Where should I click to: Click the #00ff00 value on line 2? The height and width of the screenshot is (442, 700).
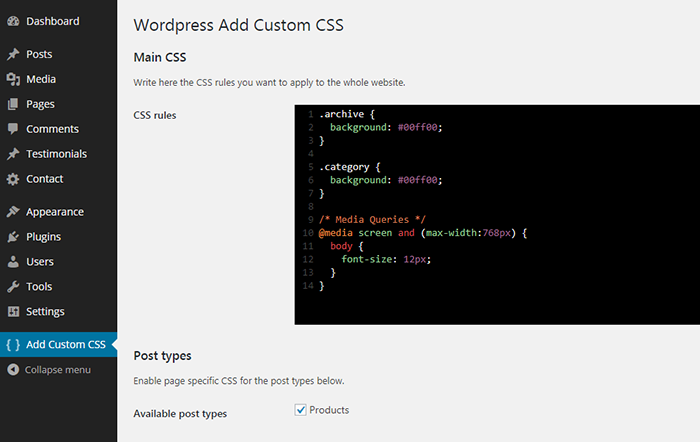[417, 127]
